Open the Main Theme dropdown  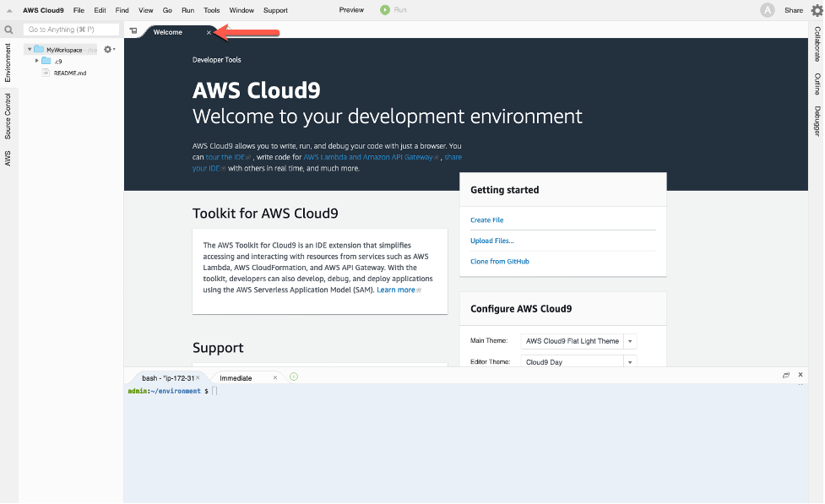click(x=630, y=341)
